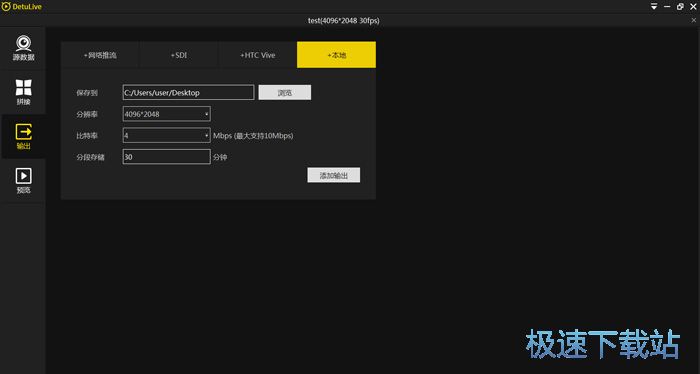Select the +本地 local output tab
This screenshot has height=374, width=700.
coord(336,55)
